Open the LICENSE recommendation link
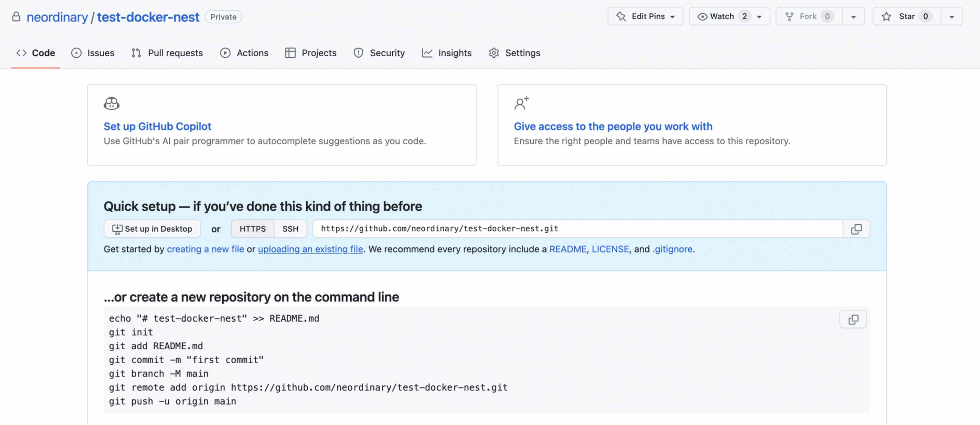980x425 pixels. point(610,249)
